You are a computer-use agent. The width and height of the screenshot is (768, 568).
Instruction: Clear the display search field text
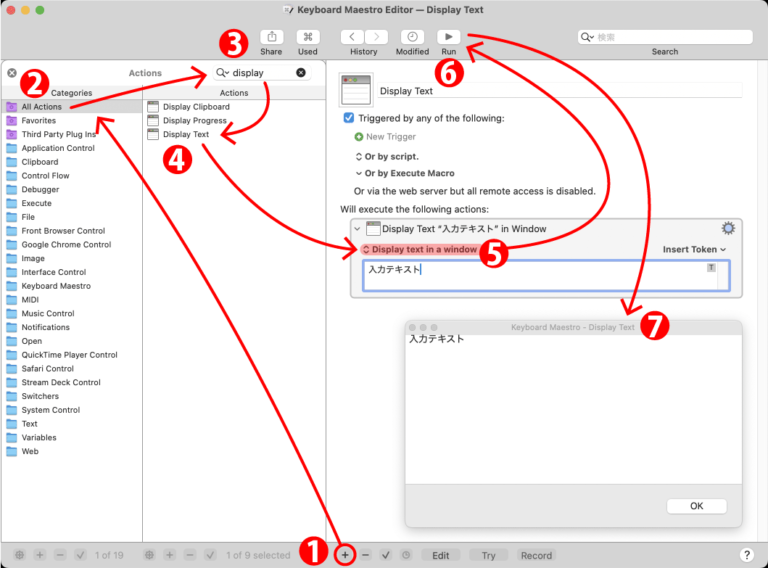pos(301,73)
